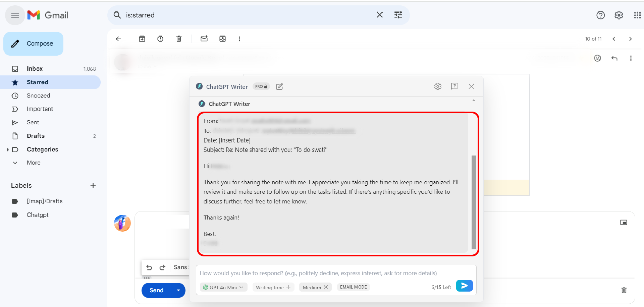
Task: Send the reply email
Action: 157,290
